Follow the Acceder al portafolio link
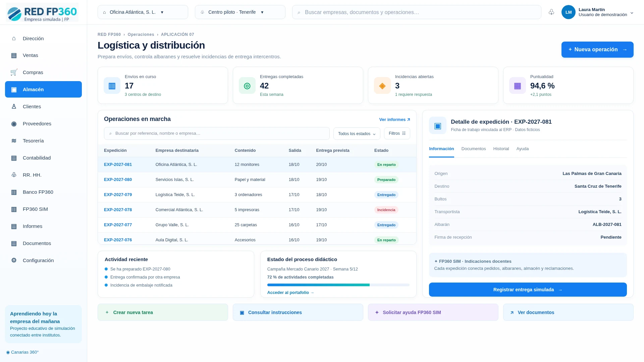 (290, 293)
